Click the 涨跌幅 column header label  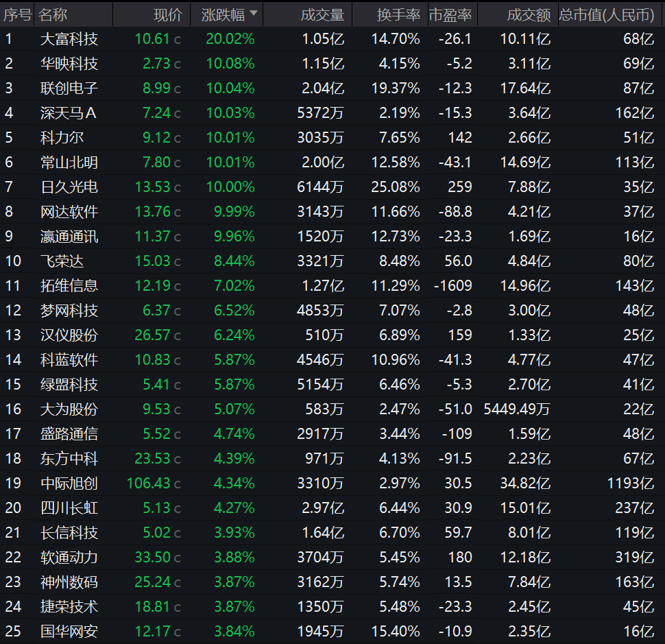(x=223, y=15)
